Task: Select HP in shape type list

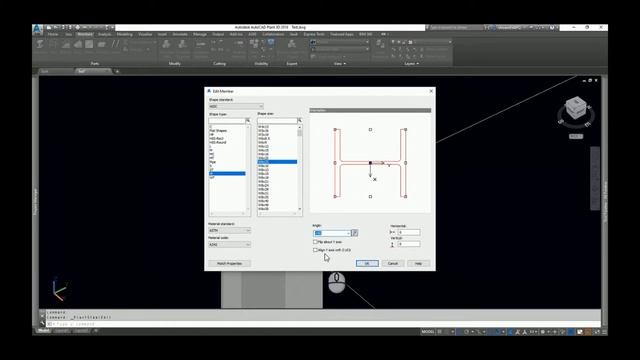Action: click(x=211, y=135)
